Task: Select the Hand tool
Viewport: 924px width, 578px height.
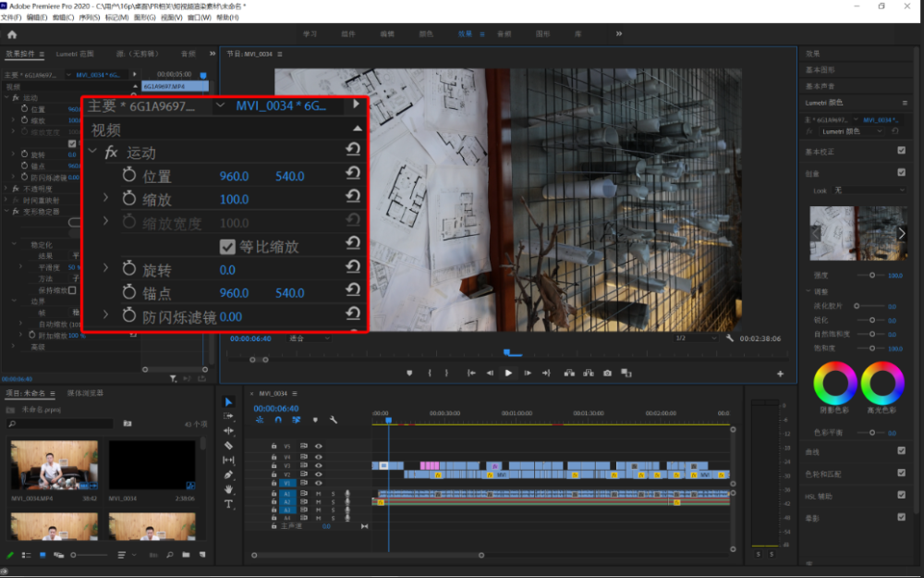Action: [228, 489]
